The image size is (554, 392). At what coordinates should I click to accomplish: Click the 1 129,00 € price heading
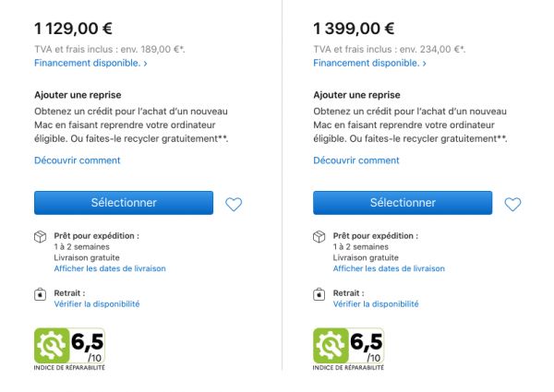tap(74, 28)
